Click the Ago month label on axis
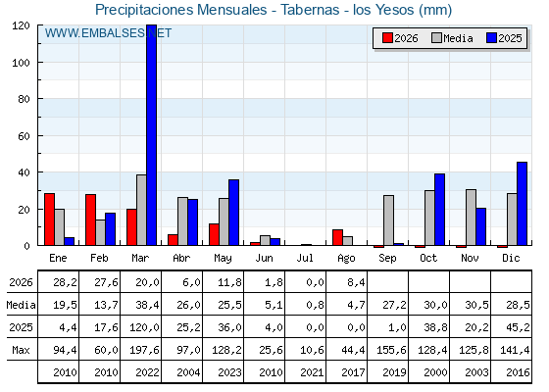The height and width of the screenshot is (392, 549). (346, 259)
